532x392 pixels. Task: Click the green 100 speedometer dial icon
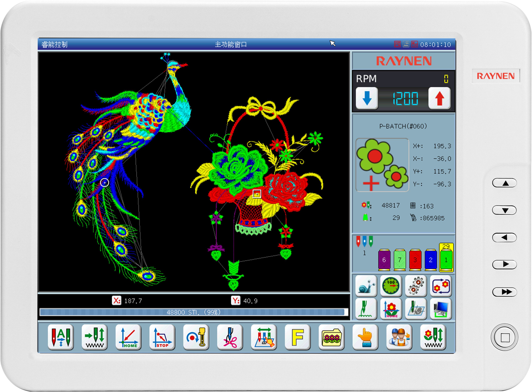(391, 286)
